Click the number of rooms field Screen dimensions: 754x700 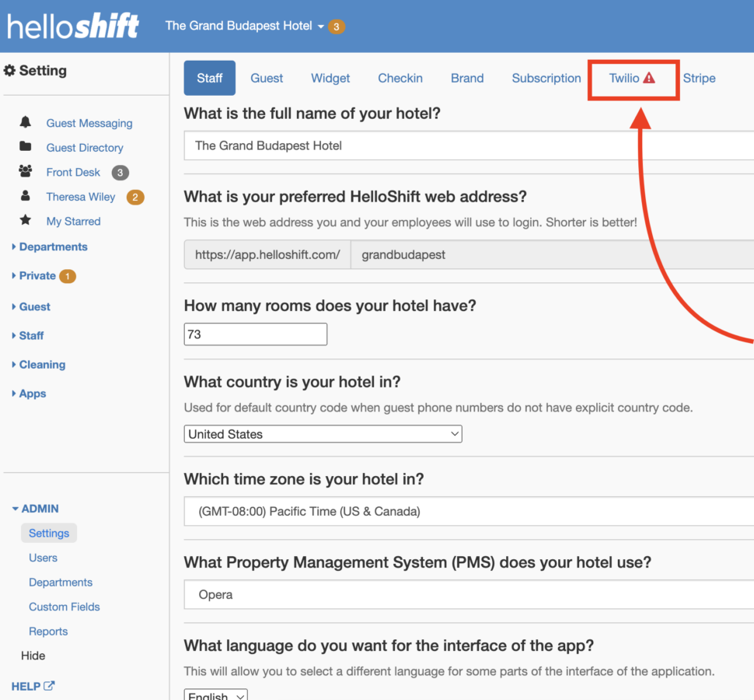click(x=255, y=334)
